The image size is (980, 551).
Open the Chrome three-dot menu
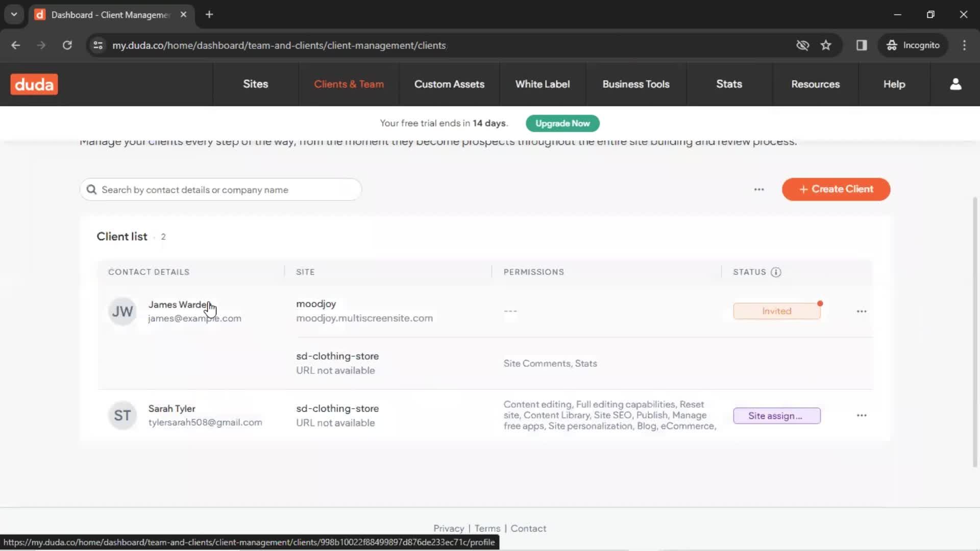[964, 45]
